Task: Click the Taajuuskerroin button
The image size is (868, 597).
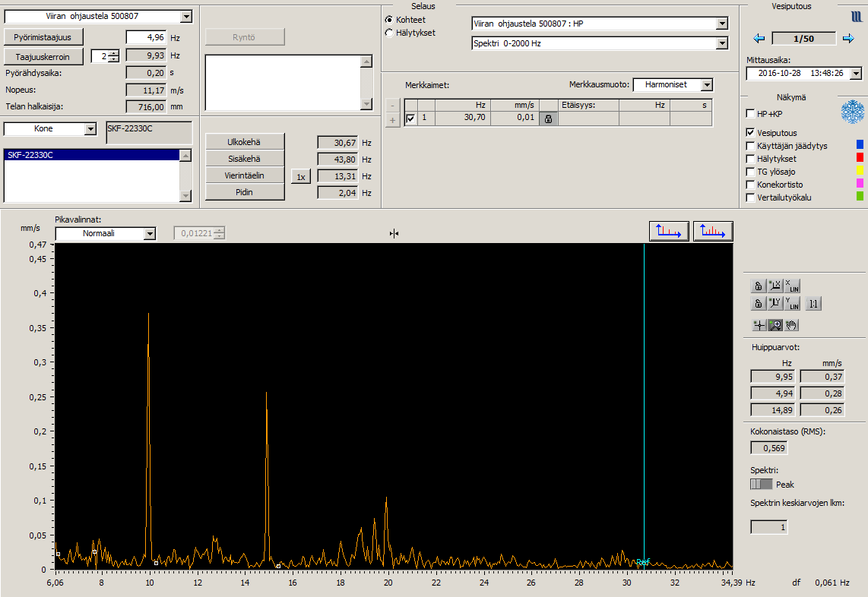Action: (44, 57)
